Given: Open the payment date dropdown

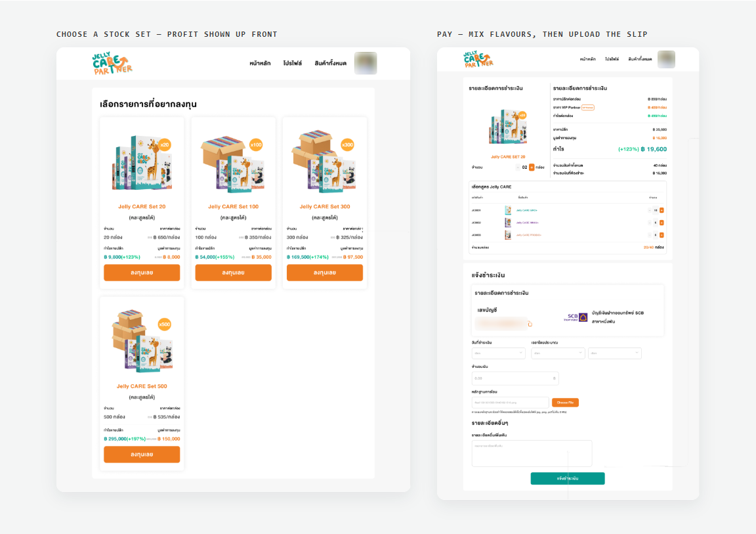Looking at the screenshot, I should click(498, 353).
